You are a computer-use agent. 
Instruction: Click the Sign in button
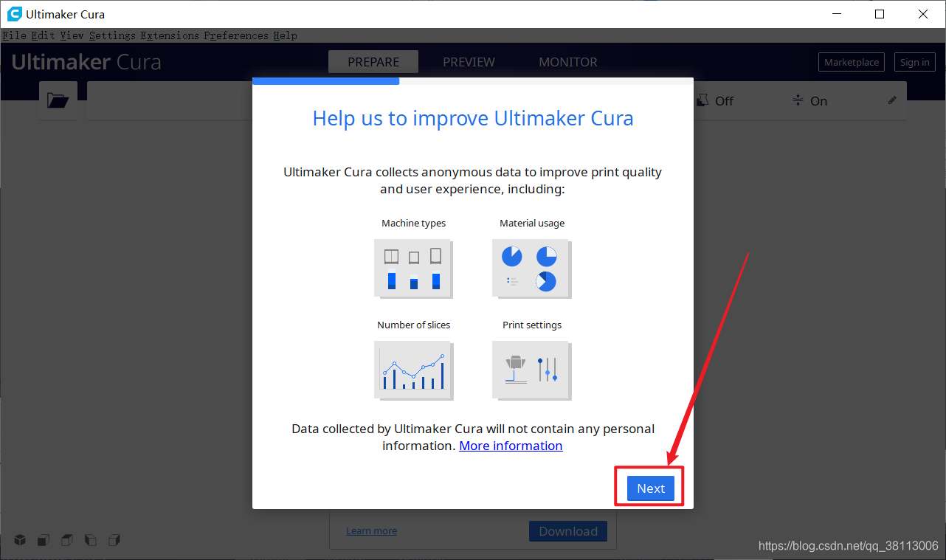pyautogui.click(x=915, y=62)
